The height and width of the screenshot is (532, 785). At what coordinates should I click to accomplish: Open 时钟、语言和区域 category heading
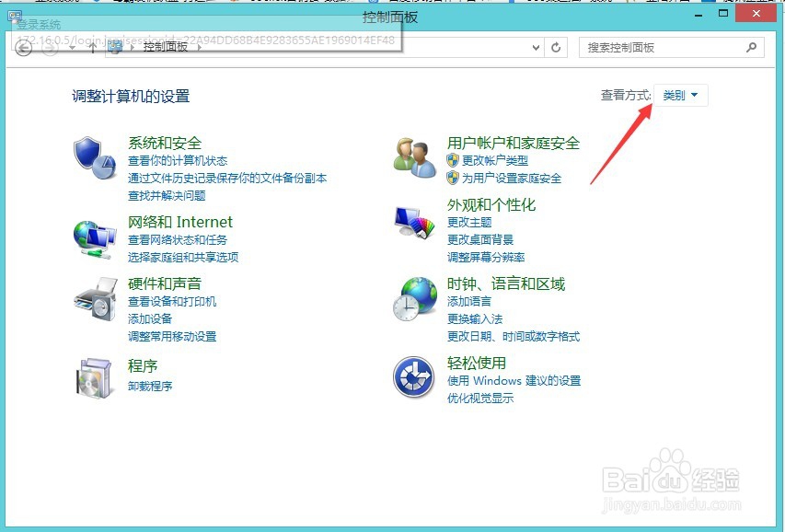[506, 284]
